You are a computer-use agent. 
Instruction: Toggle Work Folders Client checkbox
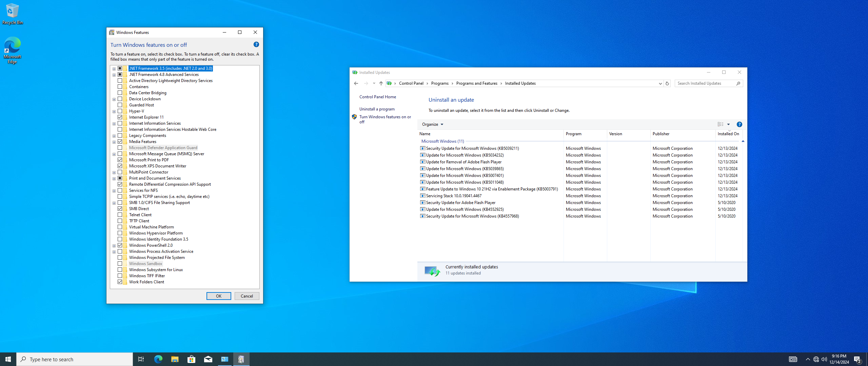pos(120,282)
